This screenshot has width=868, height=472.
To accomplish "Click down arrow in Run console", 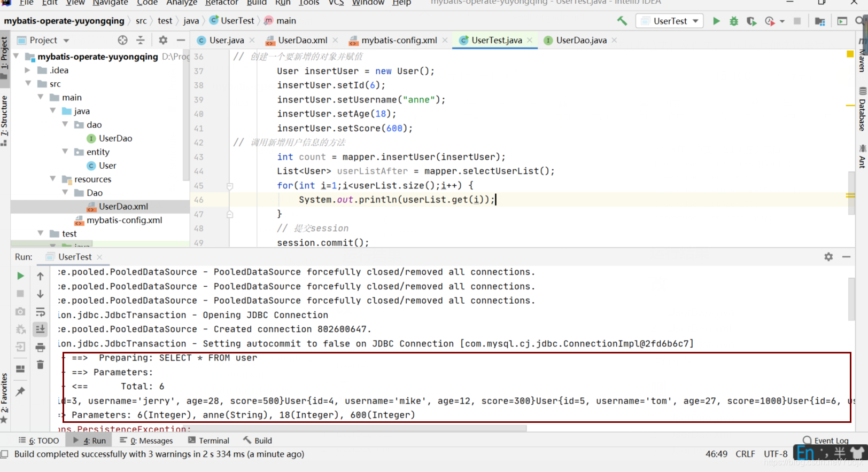I will click(x=40, y=294).
